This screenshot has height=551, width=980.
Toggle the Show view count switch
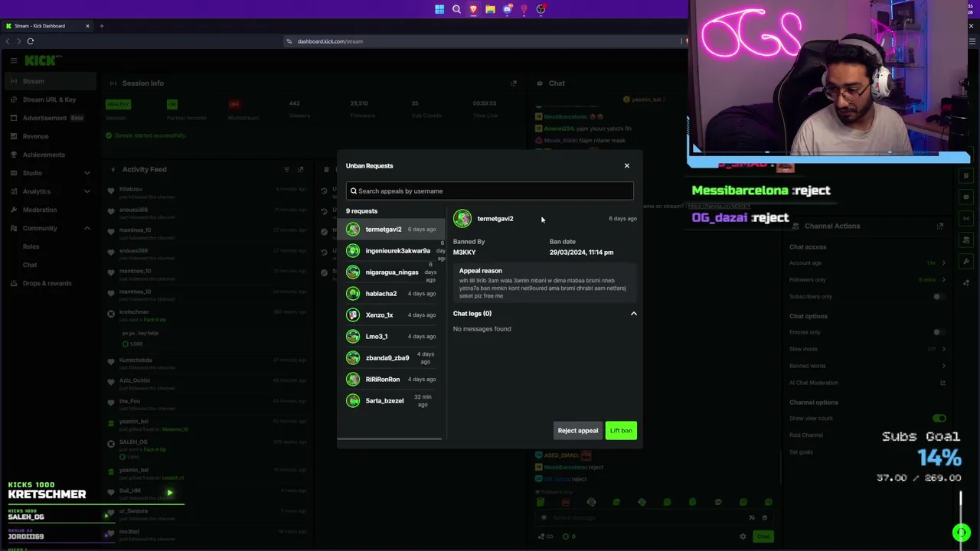point(939,419)
